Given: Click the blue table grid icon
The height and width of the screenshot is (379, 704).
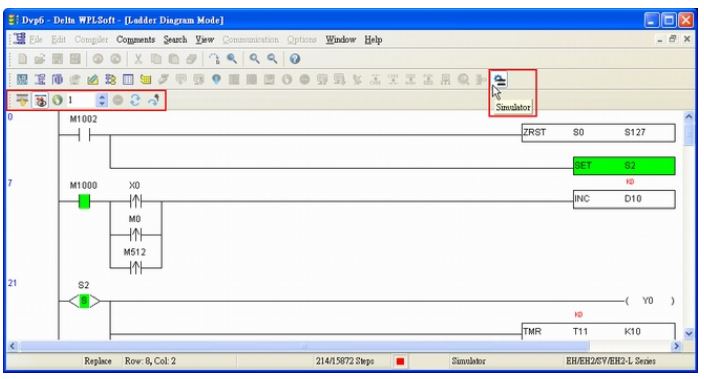Looking at the screenshot, I should coord(128,80).
